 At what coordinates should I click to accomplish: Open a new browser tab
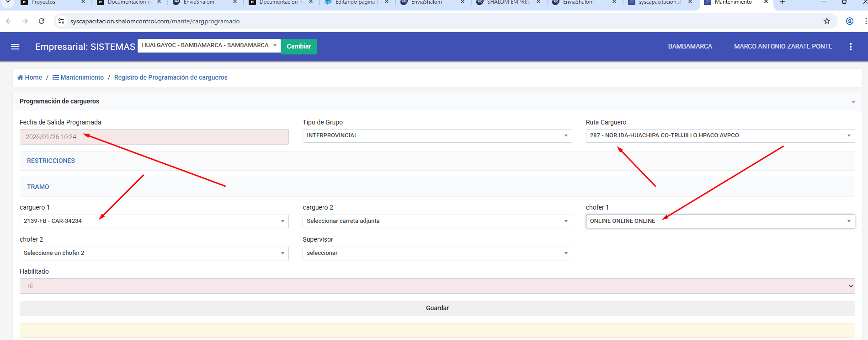[783, 2]
